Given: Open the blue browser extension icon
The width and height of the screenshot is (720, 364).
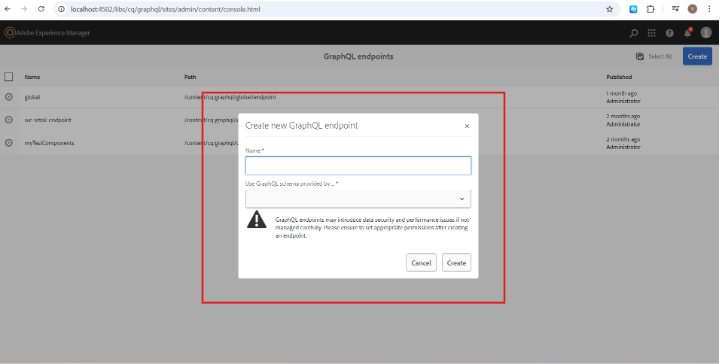Looking at the screenshot, I should pyautogui.click(x=633, y=9).
